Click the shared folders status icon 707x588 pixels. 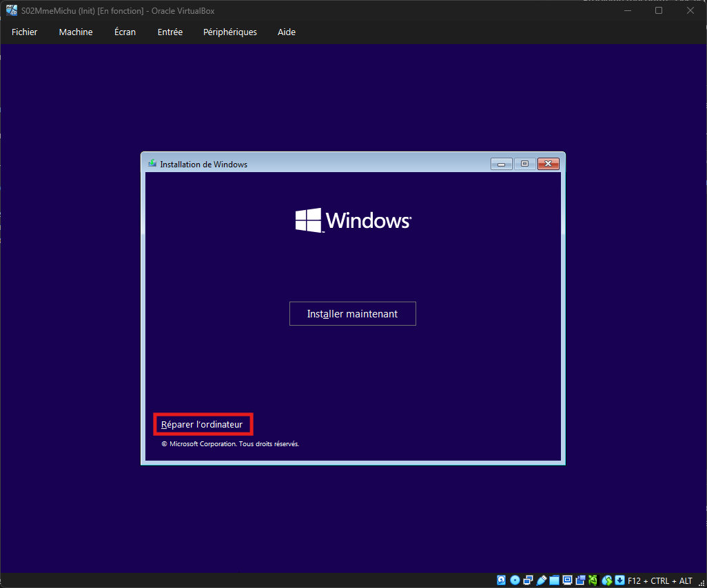(x=555, y=580)
